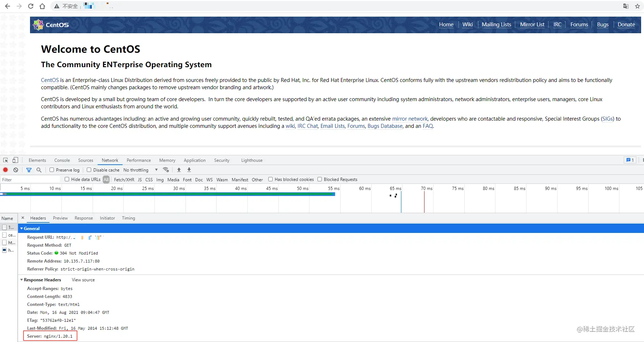The height and width of the screenshot is (342, 644).
Task: Clear the network log
Action: [16, 170]
